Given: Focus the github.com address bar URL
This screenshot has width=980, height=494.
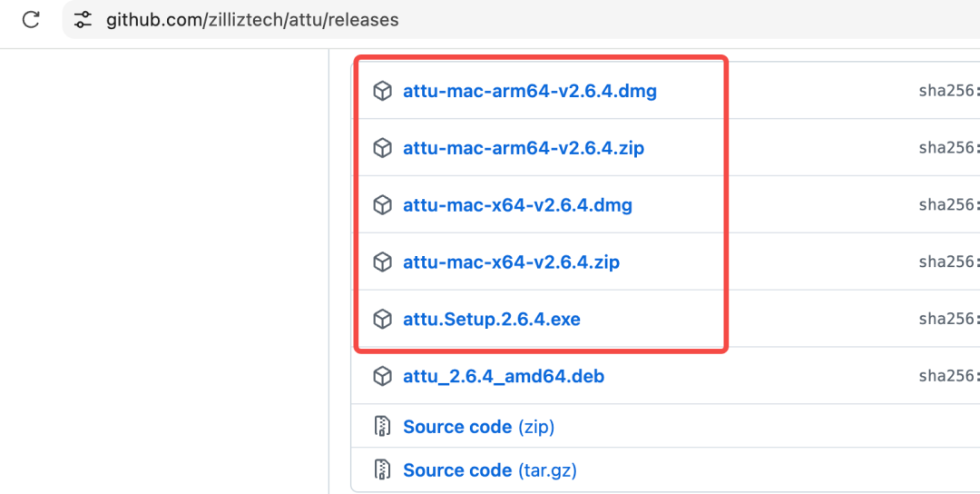Looking at the screenshot, I should click(252, 20).
